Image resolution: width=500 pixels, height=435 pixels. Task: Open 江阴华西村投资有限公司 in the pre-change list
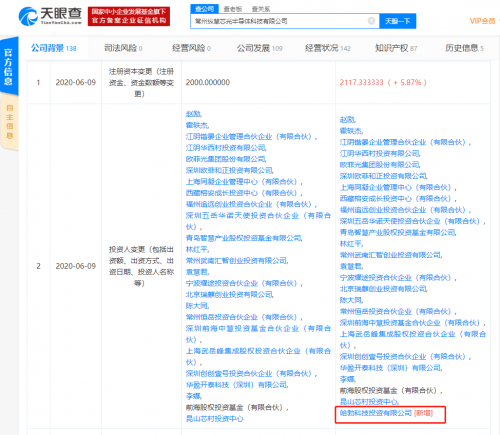click(226, 148)
